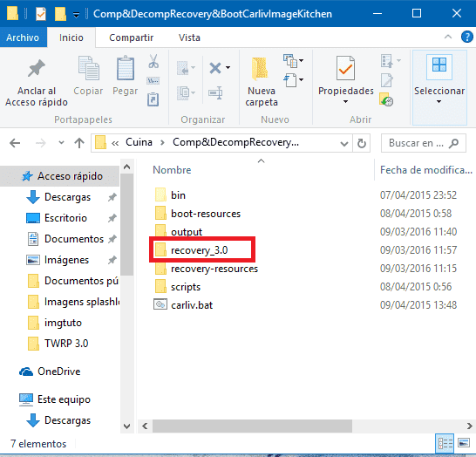476x457 pixels.
Task: Open Imágenes in the sidebar
Action: point(66,260)
